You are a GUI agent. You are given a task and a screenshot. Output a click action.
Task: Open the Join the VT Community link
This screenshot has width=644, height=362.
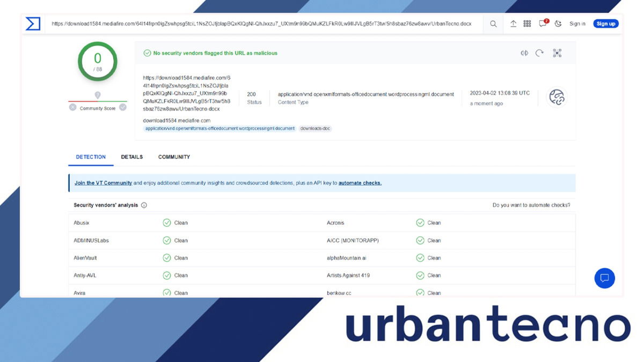pos(103,183)
